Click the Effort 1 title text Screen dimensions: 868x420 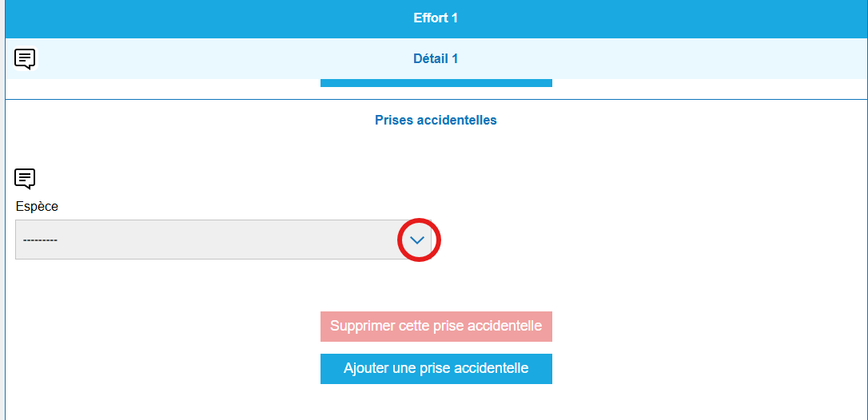coord(436,18)
